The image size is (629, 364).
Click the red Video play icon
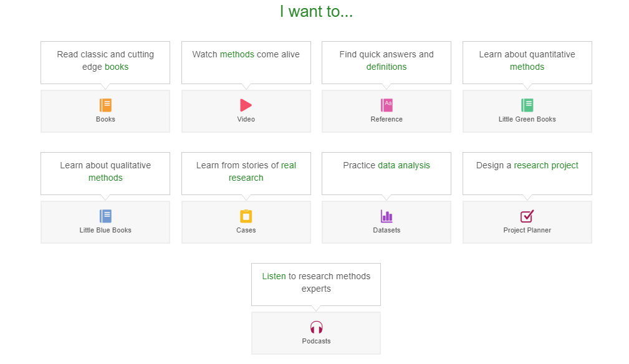tap(246, 105)
